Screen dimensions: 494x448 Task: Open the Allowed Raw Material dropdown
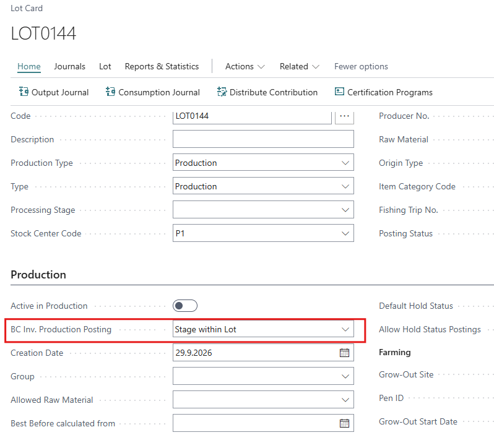(345, 400)
